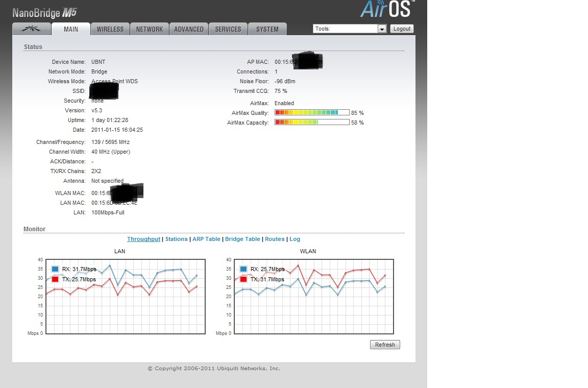
Task: Select the 139 / 5695 MHz frequency value
Action: pos(110,142)
